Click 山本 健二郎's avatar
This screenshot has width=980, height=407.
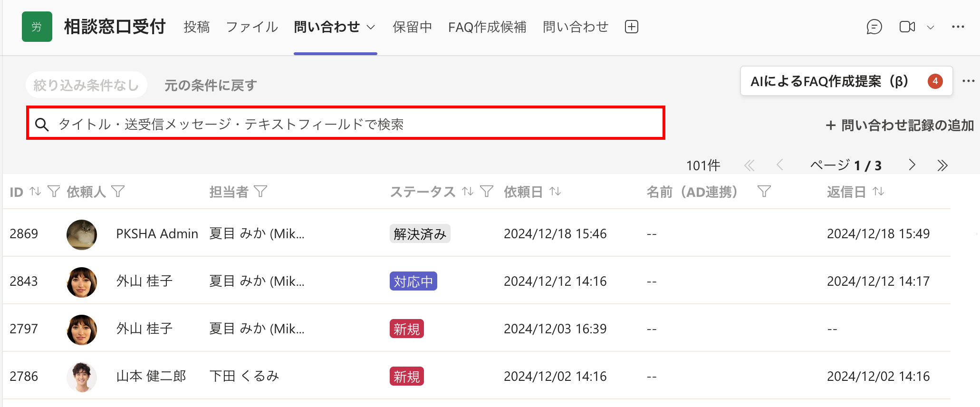[82, 377]
